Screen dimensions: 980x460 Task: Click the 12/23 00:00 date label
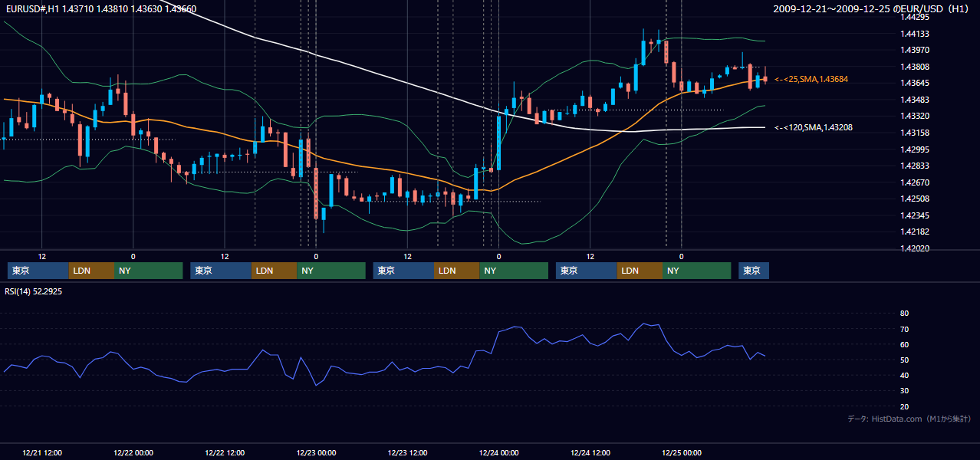point(316,452)
